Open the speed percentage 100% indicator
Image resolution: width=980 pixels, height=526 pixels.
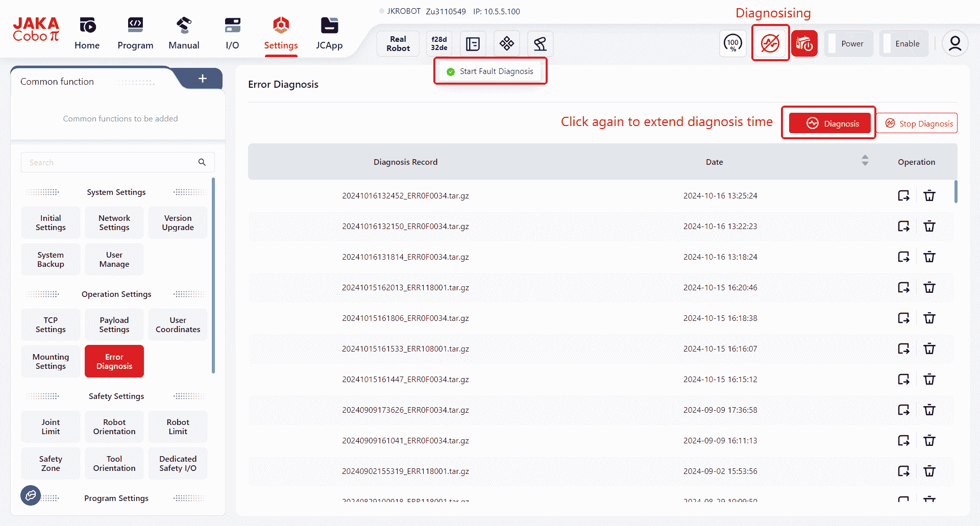[x=733, y=43]
